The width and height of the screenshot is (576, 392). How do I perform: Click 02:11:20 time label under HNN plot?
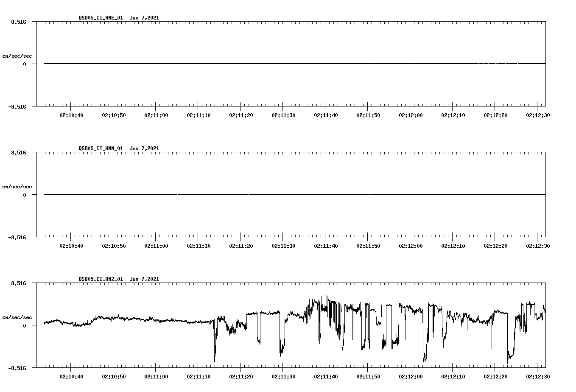(241, 246)
